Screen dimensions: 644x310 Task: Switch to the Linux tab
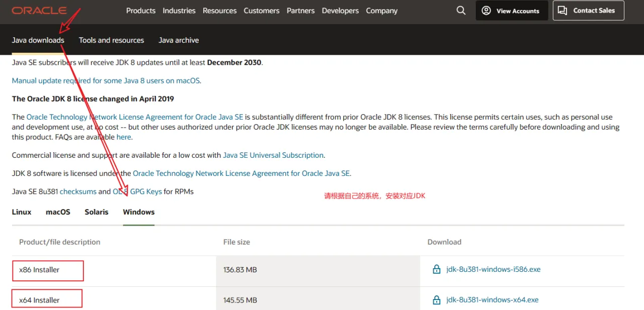click(22, 212)
